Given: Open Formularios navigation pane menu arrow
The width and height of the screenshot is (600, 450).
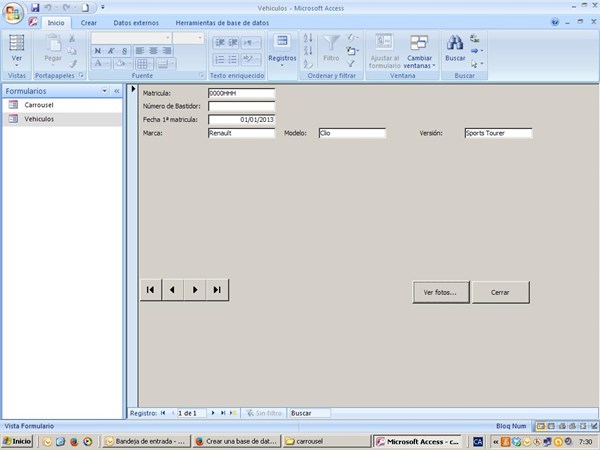Looking at the screenshot, I should pos(105,91).
